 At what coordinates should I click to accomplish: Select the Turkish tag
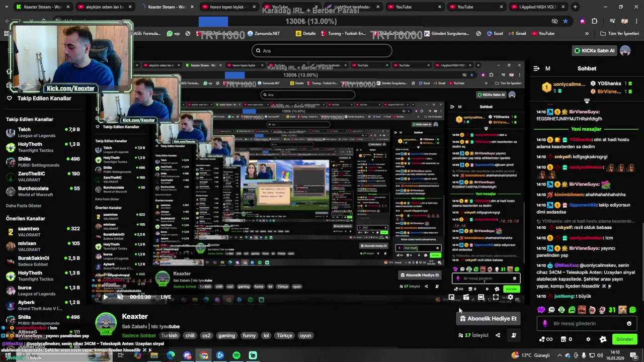[169, 335]
